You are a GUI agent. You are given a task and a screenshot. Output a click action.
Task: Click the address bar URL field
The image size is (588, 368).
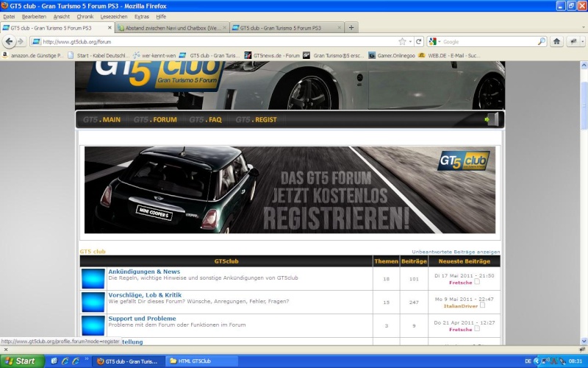(x=219, y=42)
